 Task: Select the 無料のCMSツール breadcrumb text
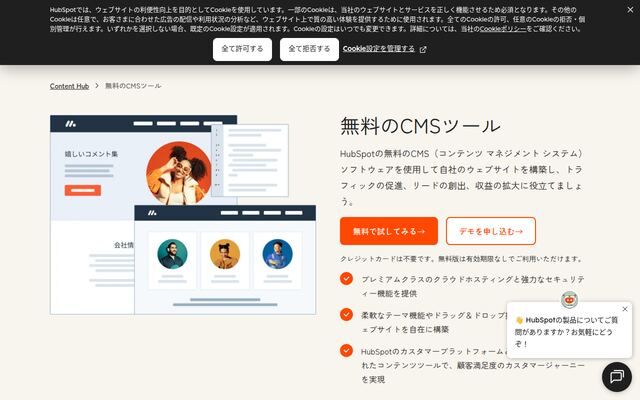coord(133,86)
